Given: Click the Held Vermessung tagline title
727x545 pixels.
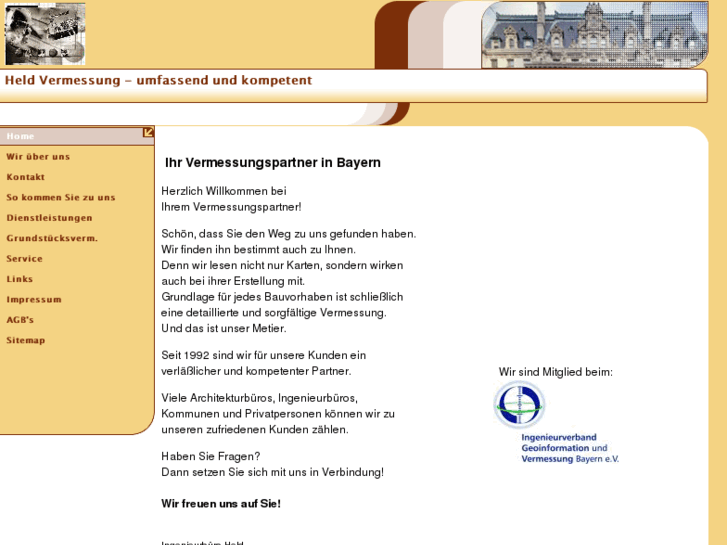Looking at the screenshot, I should pos(159,80).
